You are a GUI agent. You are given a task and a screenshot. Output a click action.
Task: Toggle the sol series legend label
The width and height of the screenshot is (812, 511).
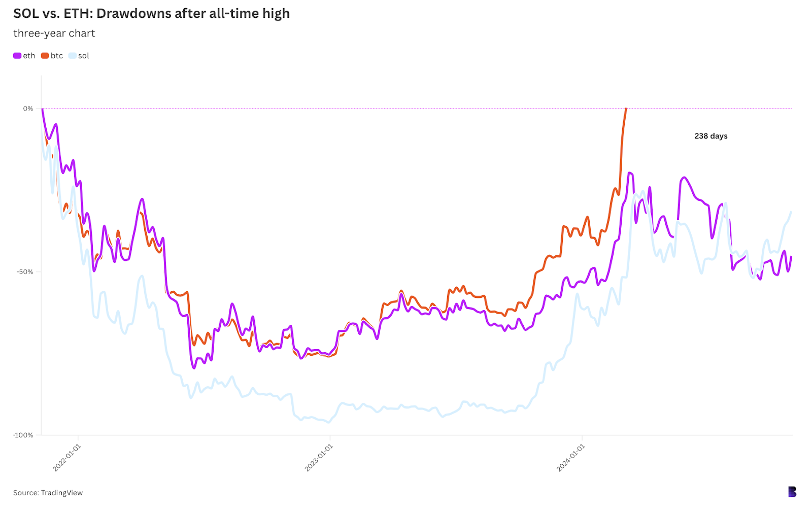tap(84, 56)
